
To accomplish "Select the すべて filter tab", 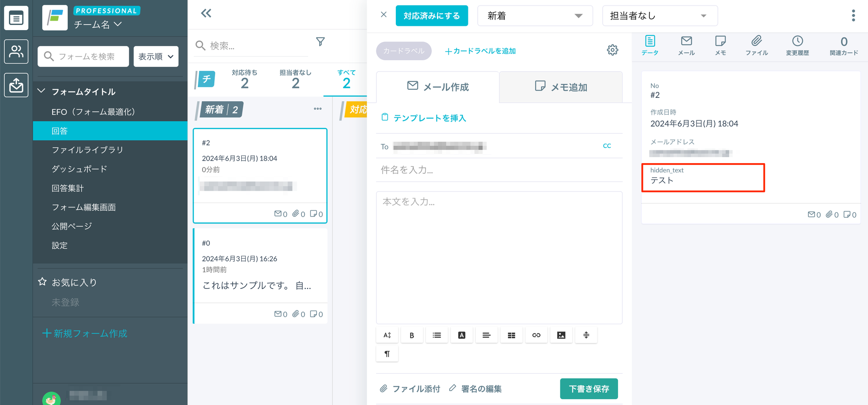I will click(346, 79).
